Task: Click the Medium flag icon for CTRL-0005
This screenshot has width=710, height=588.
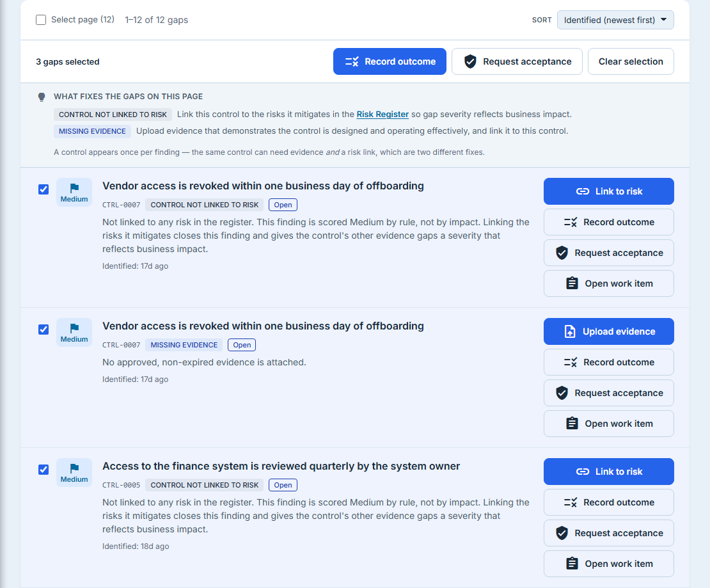Action: [x=74, y=468]
